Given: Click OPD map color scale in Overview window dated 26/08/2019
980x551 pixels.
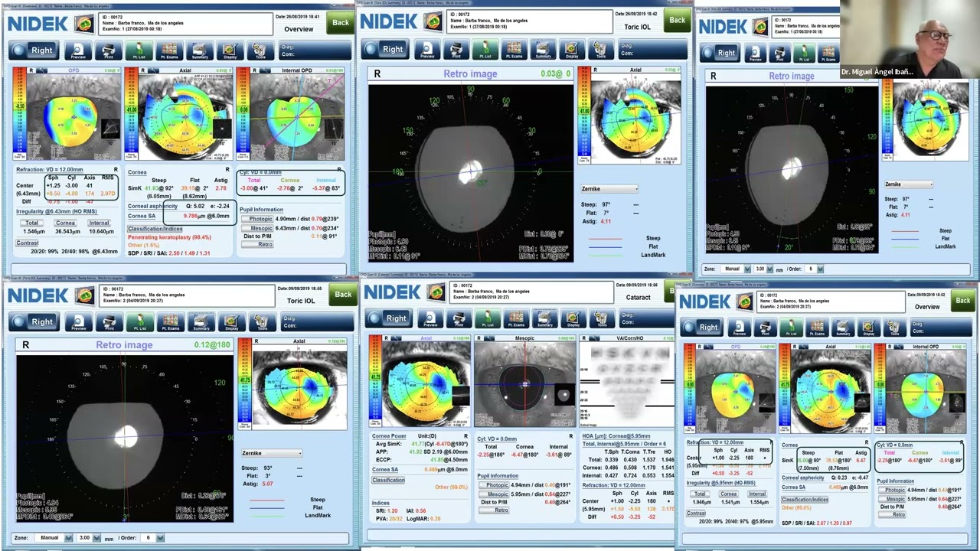Looking at the screenshot, I should coord(21,108).
